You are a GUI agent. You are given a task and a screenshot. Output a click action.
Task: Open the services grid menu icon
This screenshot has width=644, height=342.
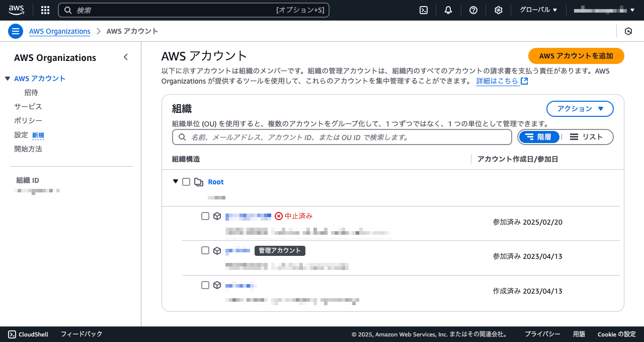[x=45, y=10]
